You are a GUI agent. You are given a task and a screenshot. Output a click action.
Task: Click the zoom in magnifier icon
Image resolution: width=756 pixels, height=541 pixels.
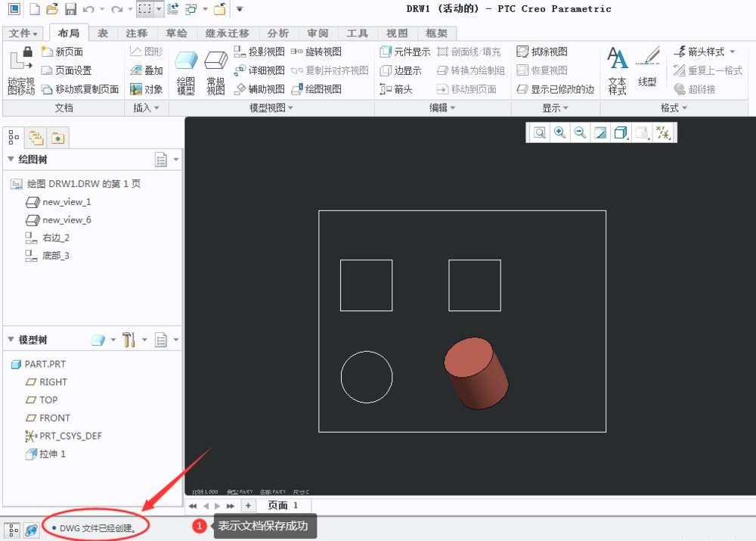[559, 132]
